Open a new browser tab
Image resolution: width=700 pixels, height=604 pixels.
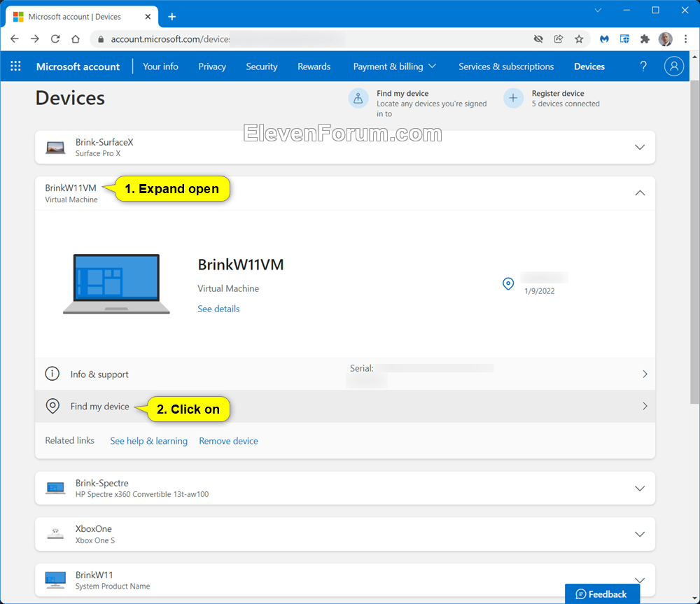[172, 17]
